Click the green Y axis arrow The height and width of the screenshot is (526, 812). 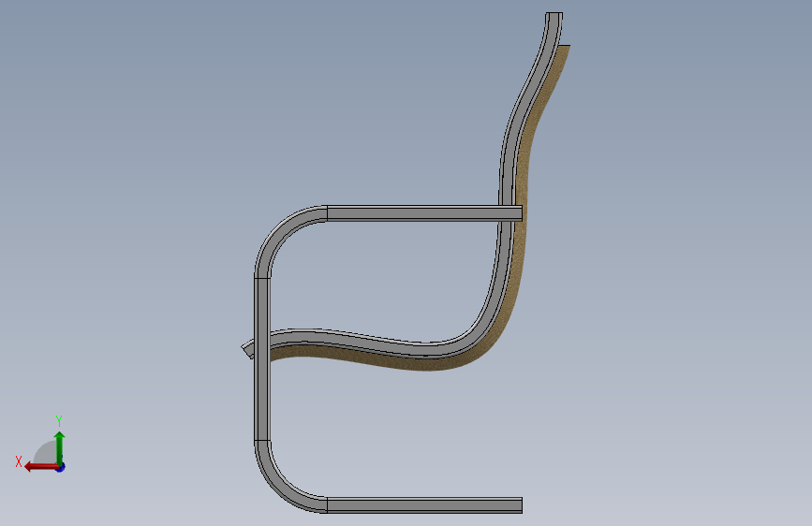coord(60,447)
